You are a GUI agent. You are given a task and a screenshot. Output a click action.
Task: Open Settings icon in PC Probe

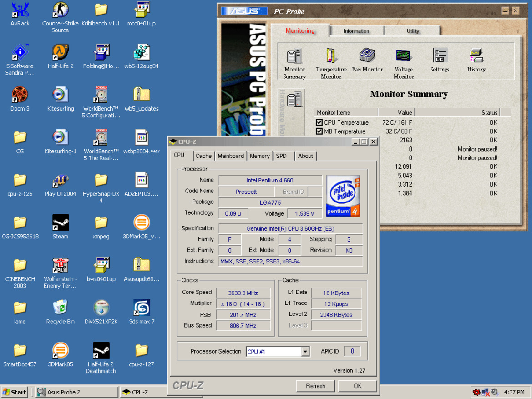(x=440, y=60)
